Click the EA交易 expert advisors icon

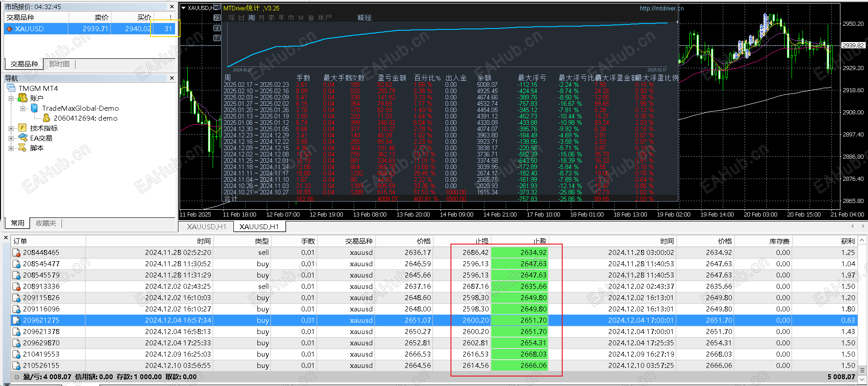(x=23, y=138)
